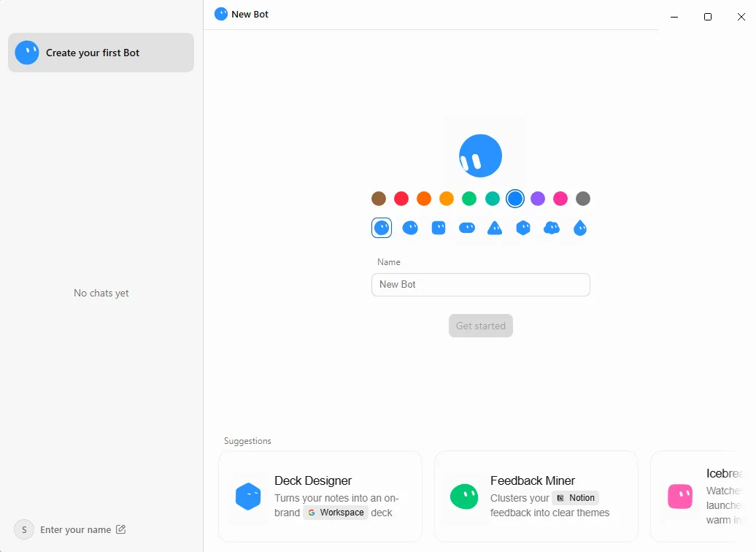Click the small bot icon beside the New Bot title
This screenshot has width=756, height=552.
[221, 14]
